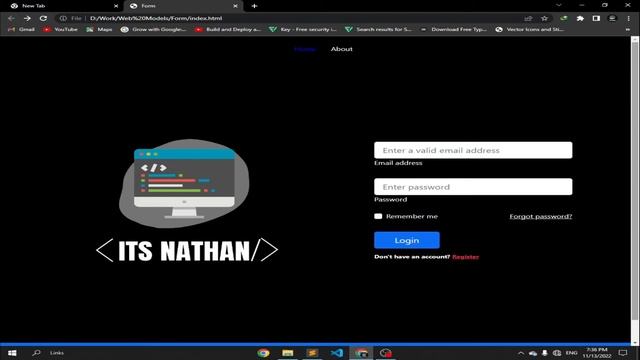
Task: Share this page via address bar share icon
Action: (528, 18)
